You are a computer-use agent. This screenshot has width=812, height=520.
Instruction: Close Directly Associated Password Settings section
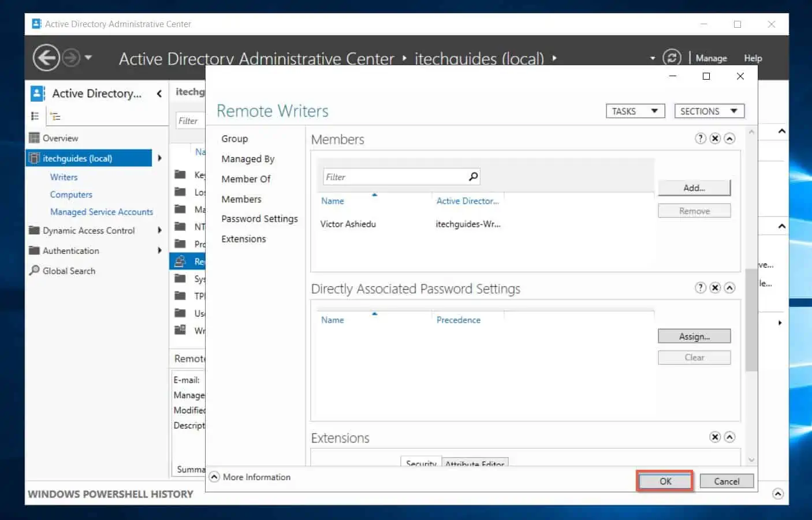click(x=715, y=287)
